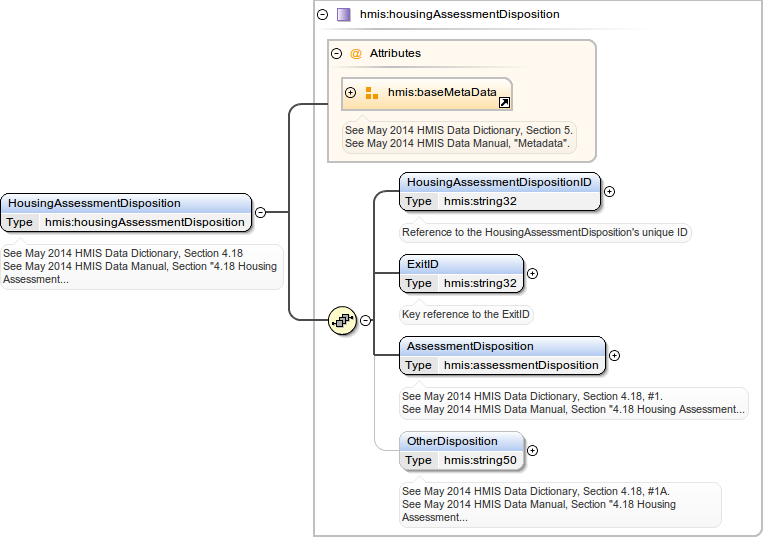The width and height of the screenshot is (764, 538).
Task: Collapse the Attributes section
Action: click(x=337, y=54)
